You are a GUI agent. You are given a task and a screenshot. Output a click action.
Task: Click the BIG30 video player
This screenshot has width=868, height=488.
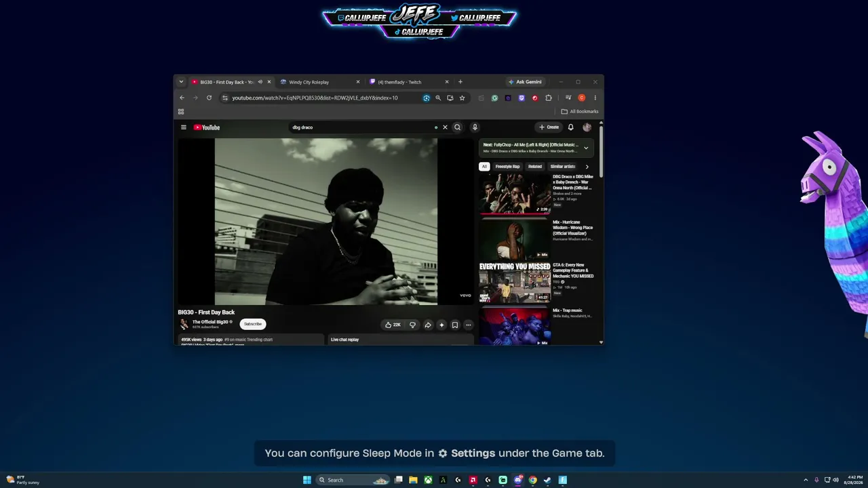tap(325, 222)
